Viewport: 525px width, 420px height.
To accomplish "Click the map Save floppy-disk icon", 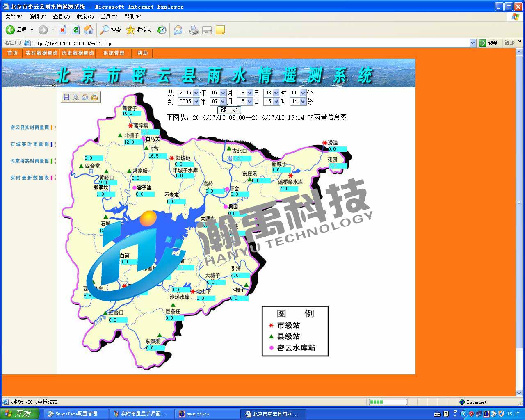I will coord(66,97).
